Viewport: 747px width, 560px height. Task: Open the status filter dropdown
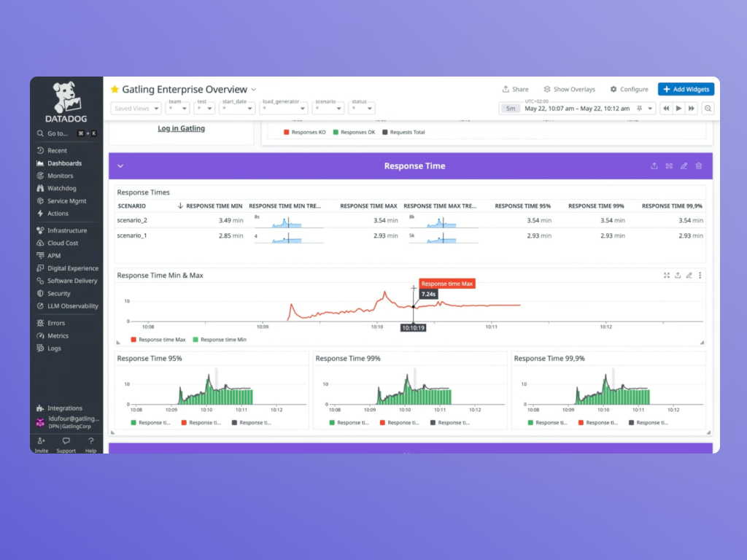(362, 109)
